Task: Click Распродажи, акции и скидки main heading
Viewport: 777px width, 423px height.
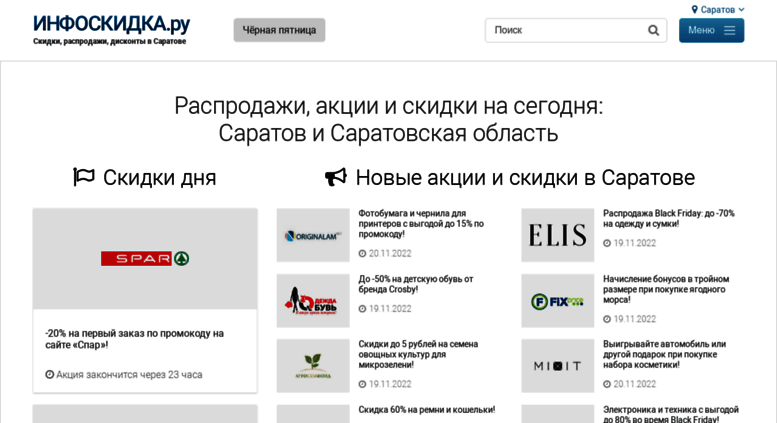Action: point(388,119)
